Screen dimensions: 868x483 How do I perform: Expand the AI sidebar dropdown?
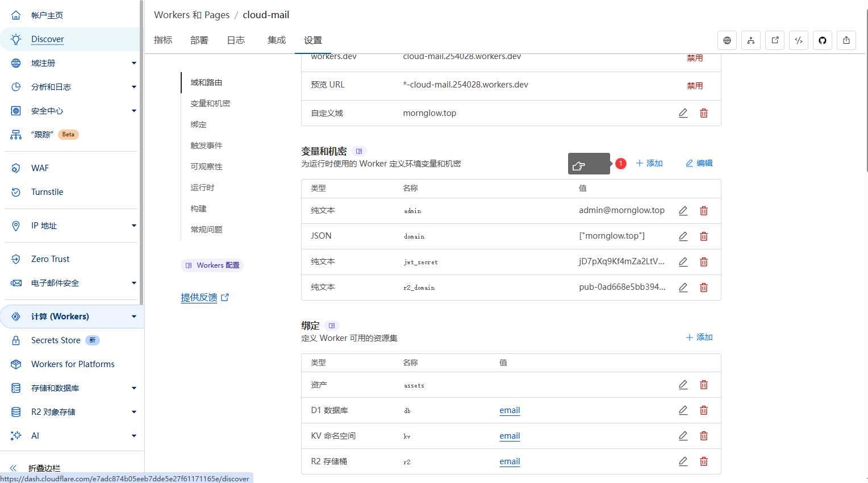[133, 436]
